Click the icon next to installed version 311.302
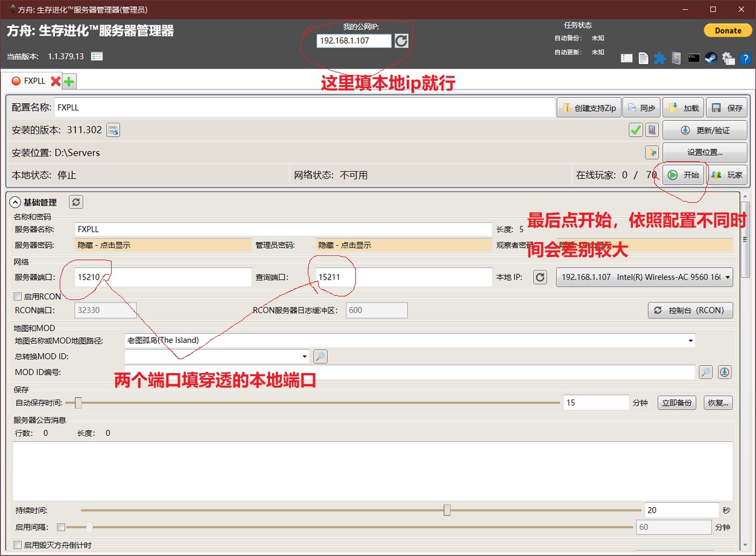 [113, 130]
